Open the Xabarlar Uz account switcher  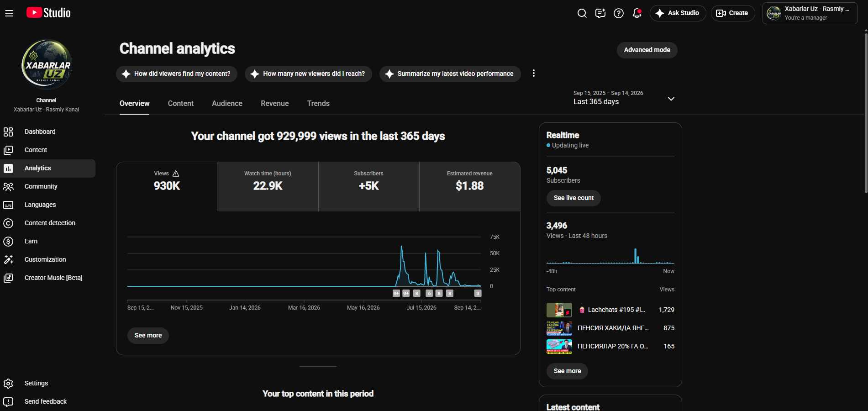point(810,13)
